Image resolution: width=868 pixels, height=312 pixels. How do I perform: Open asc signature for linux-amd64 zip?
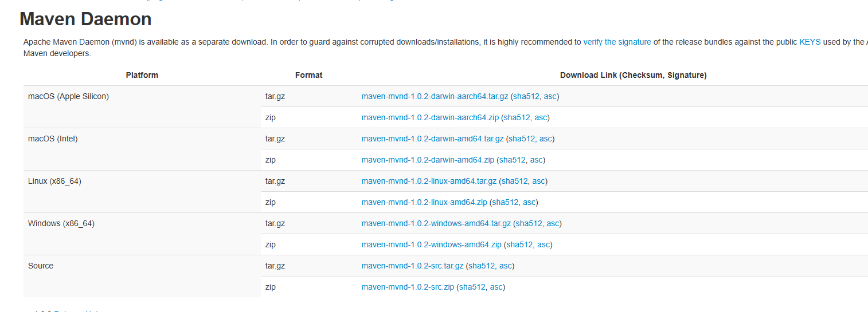(x=530, y=202)
